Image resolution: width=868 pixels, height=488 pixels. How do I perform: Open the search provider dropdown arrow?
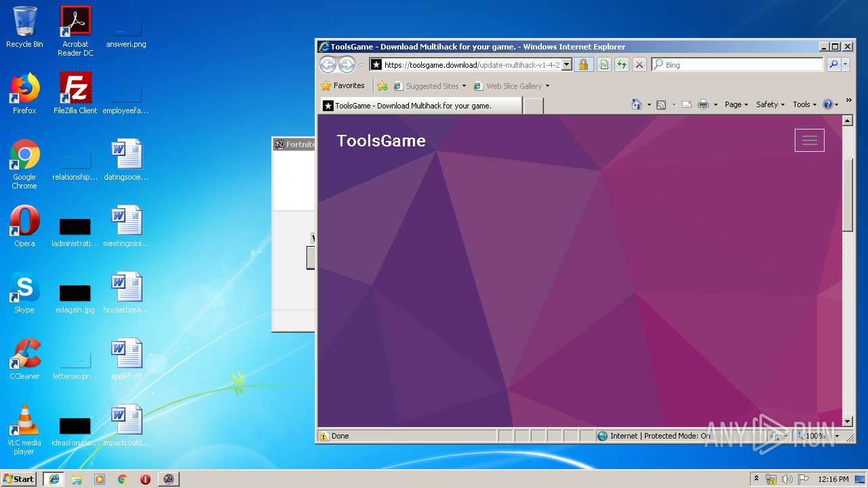tap(847, 65)
